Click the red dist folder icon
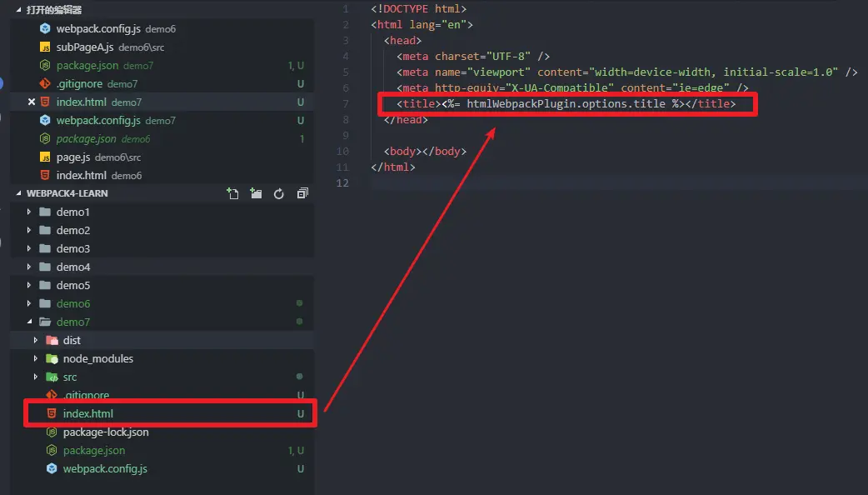The height and width of the screenshot is (495, 868). coord(52,340)
